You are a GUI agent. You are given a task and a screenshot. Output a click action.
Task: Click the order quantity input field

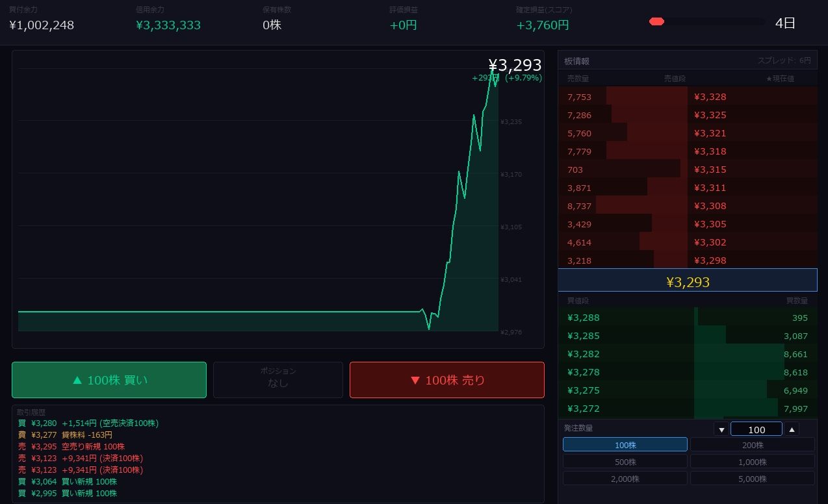pyautogui.click(x=757, y=429)
